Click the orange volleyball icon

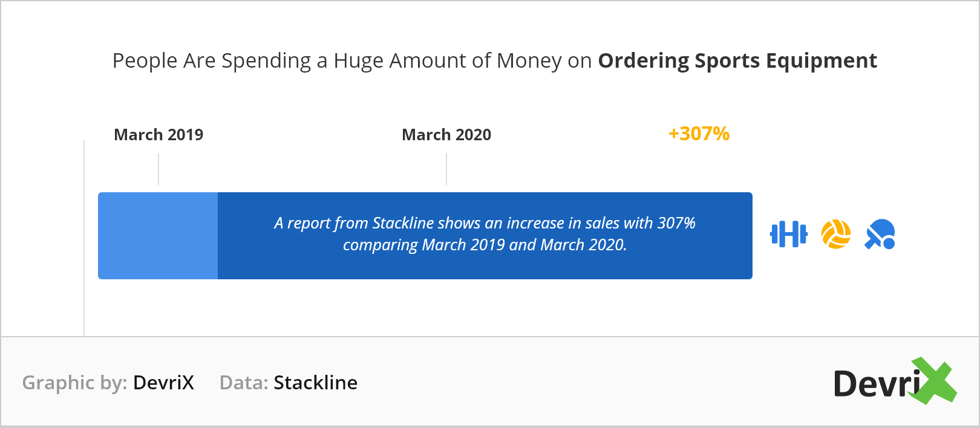[x=836, y=235]
